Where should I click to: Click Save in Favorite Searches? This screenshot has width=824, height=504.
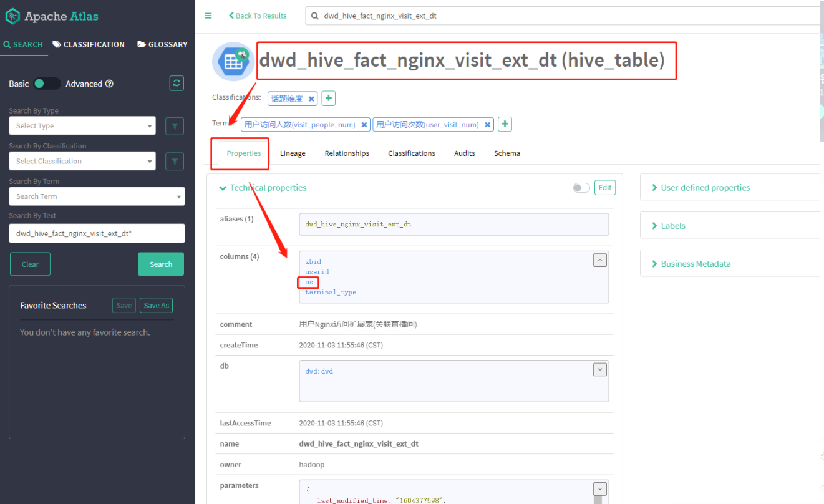(x=124, y=306)
